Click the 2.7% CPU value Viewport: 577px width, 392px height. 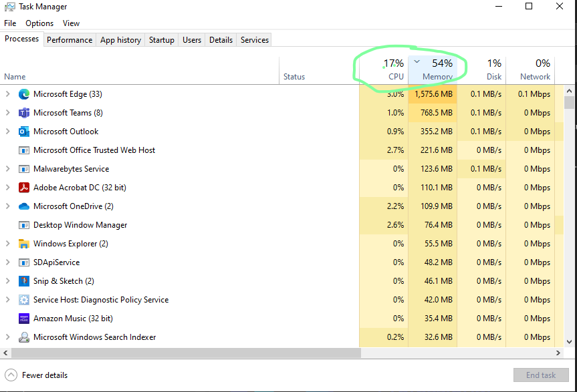pyautogui.click(x=395, y=150)
